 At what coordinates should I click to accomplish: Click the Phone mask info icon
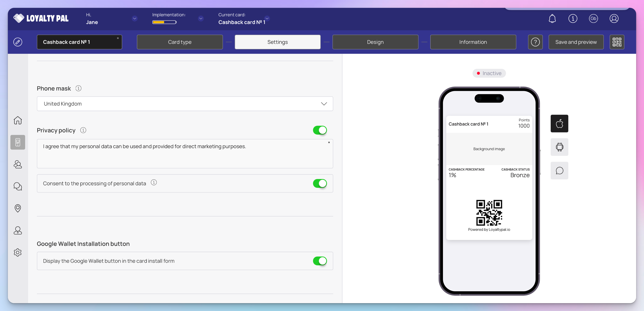pyautogui.click(x=78, y=88)
